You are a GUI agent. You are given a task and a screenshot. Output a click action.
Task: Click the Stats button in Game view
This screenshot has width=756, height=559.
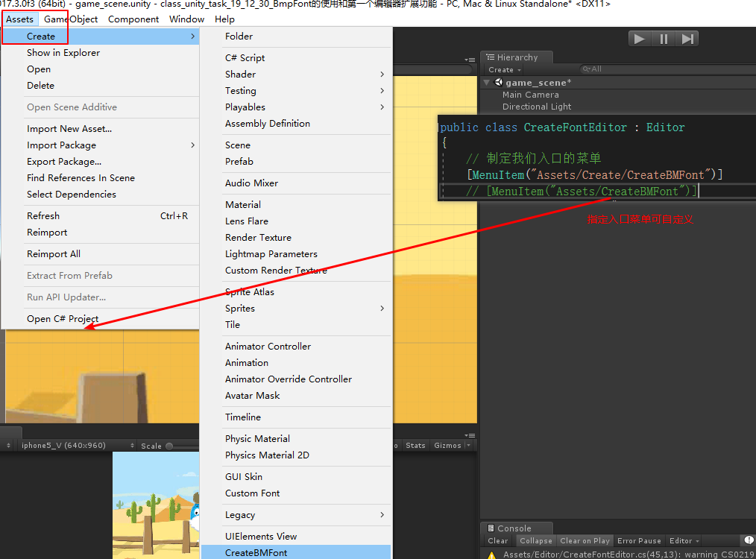tap(415, 446)
